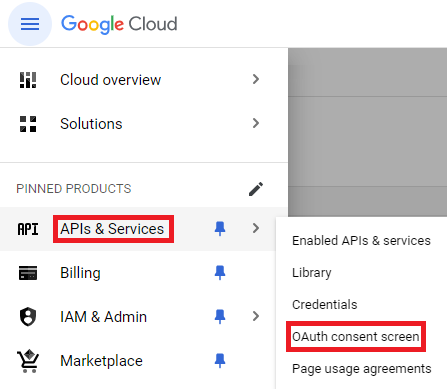Unpin APIs & Services
447x389 pixels.
[220, 229]
